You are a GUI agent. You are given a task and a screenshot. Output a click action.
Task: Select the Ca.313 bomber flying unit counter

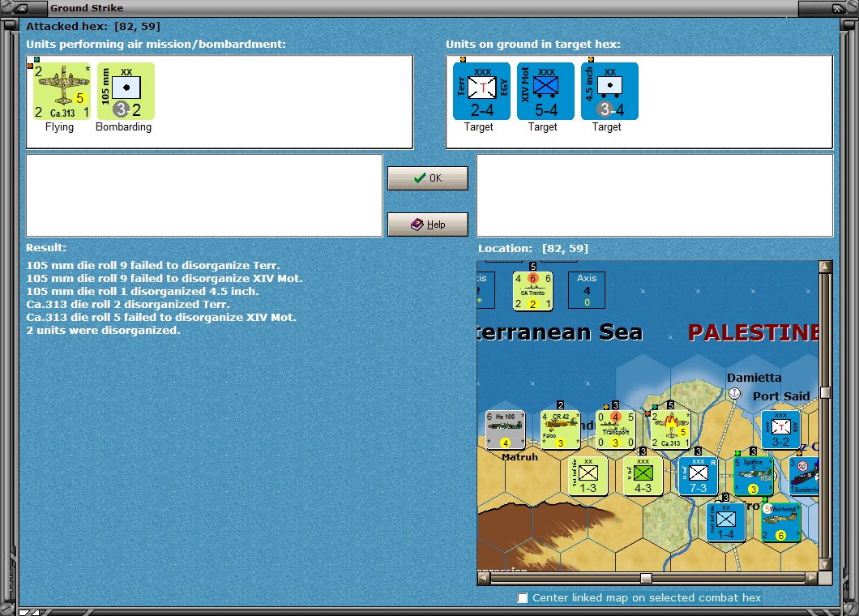coord(62,91)
